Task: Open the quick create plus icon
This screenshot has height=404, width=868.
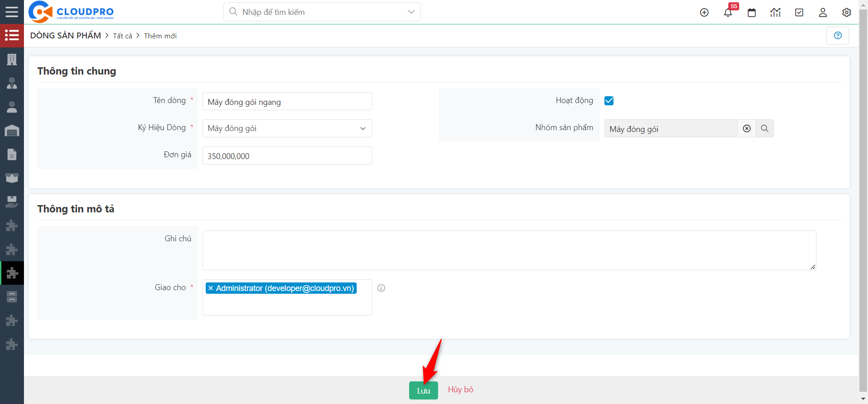Action: (x=704, y=13)
